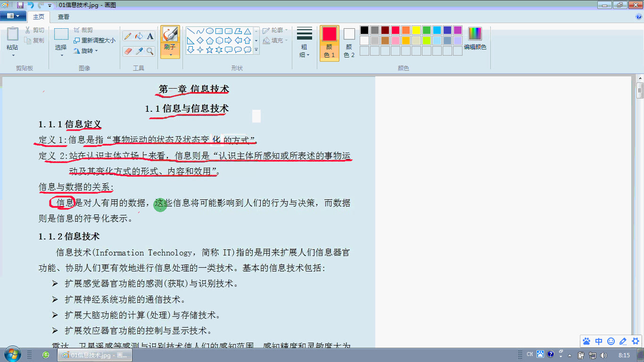Select the rectangular selection (选择) icon

(x=61, y=34)
